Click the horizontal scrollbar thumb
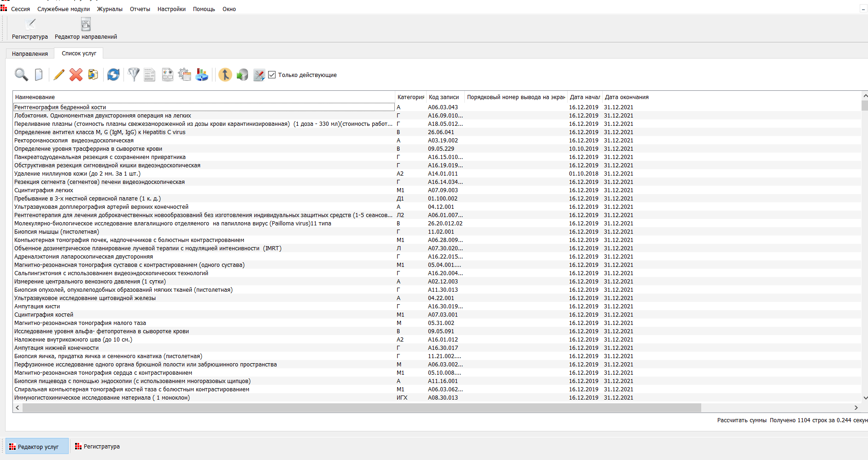This screenshot has height=460, width=868. pyautogui.click(x=362, y=407)
